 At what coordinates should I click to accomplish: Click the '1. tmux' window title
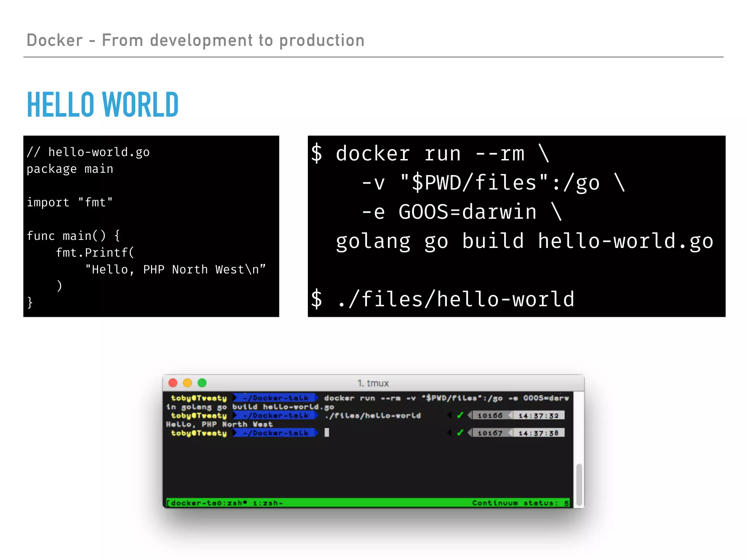pyautogui.click(x=373, y=383)
